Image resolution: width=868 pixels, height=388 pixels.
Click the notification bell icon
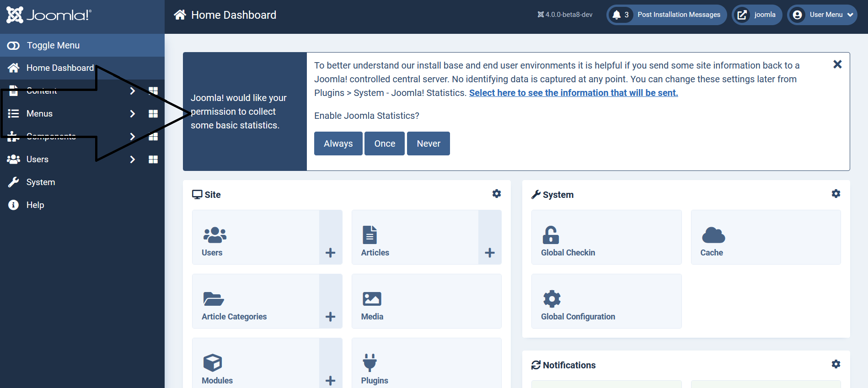click(x=616, y=15)
